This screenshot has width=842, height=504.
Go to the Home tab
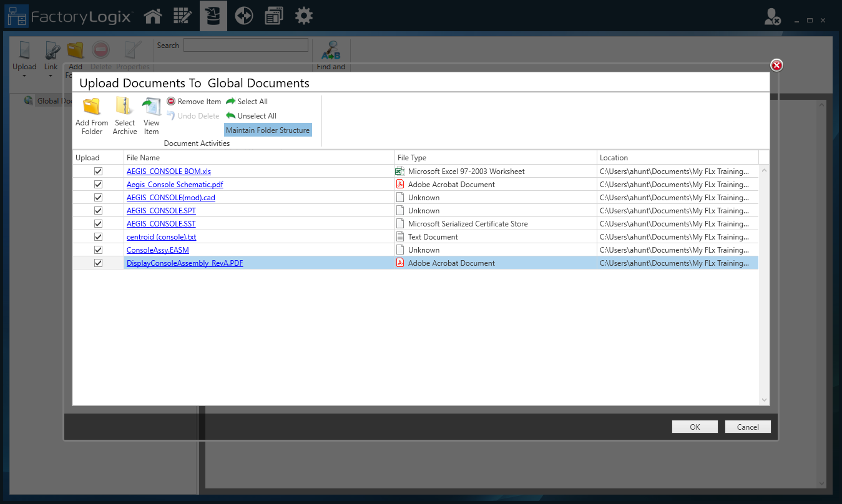pos(153,16)
